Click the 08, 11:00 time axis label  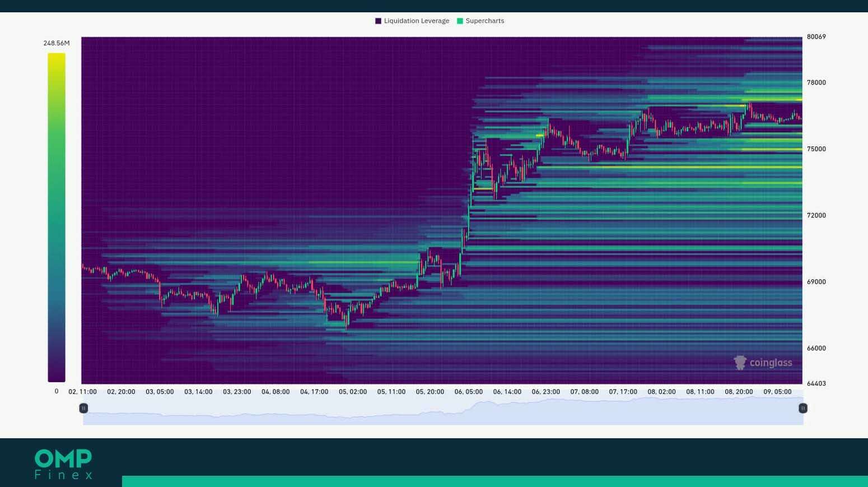(701, 392)
